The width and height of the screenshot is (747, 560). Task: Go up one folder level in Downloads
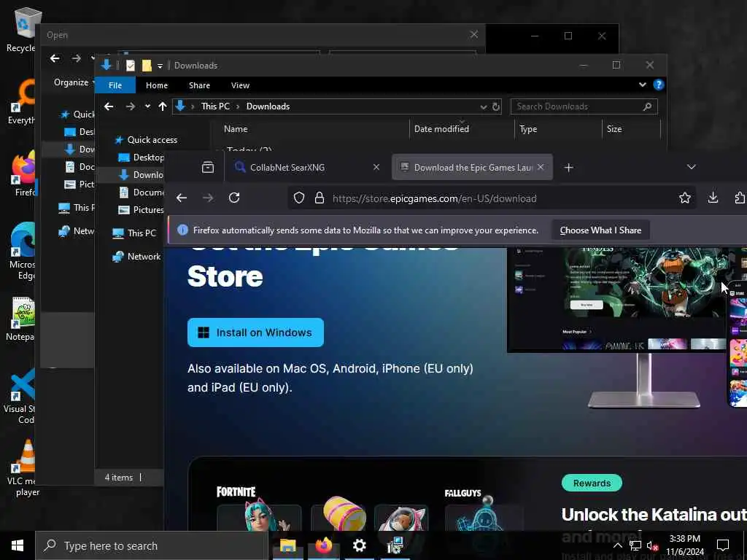pos(163,106)
